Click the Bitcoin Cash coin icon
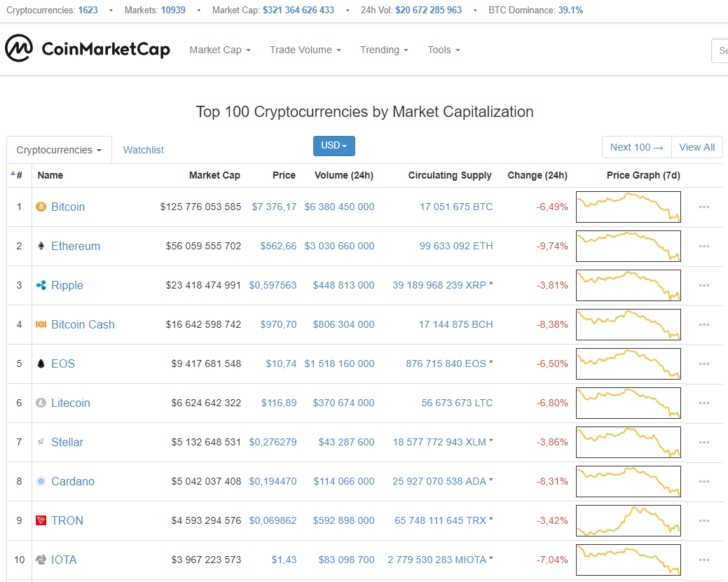This screenshot has height=582, width=728. point(41,324)
